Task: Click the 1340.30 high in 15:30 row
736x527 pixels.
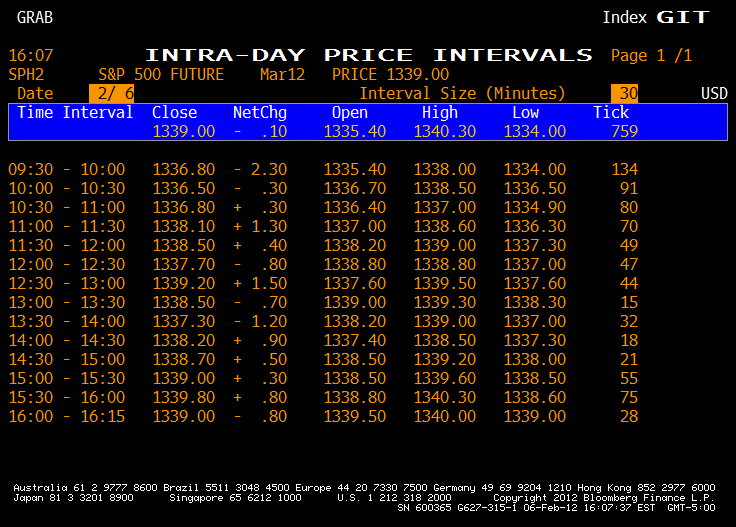Action: coord(445,396)
